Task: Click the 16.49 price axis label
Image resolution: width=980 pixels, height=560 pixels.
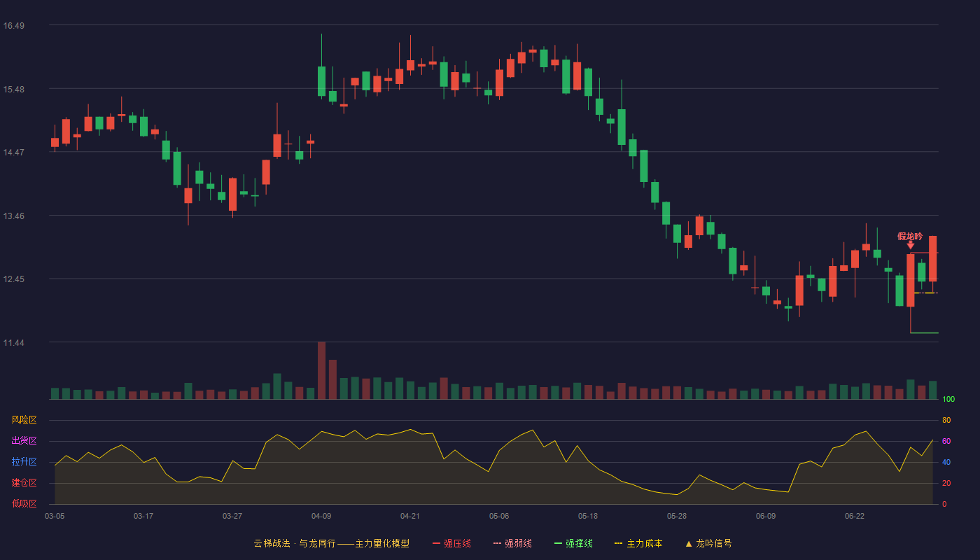Action: (x=13, y=26)
